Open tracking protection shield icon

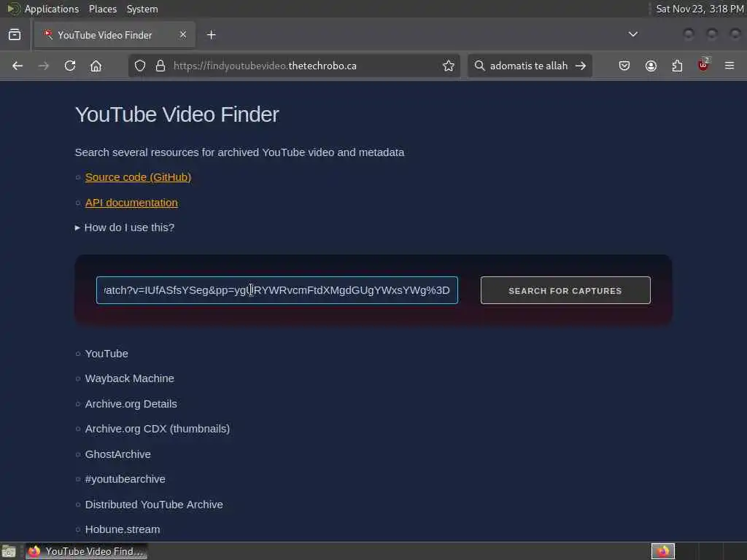[139, 66]
